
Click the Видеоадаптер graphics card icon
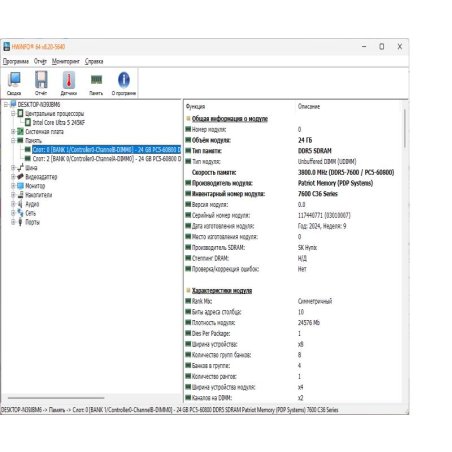[20, 176]
